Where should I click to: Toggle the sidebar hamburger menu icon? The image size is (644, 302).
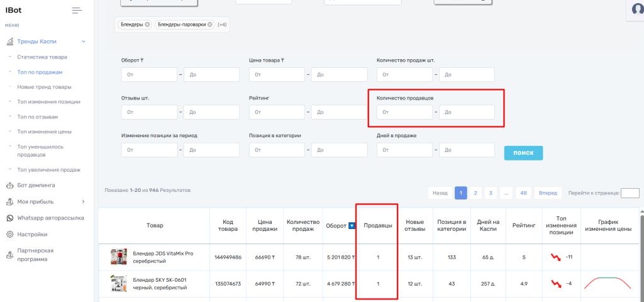77,10
